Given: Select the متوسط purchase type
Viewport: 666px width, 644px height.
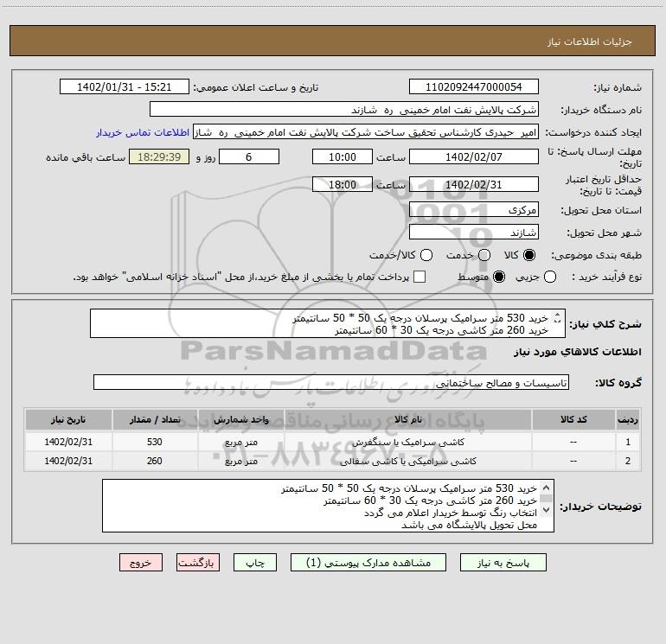Looking at the screenshot, I should click(x=499, y=277).
